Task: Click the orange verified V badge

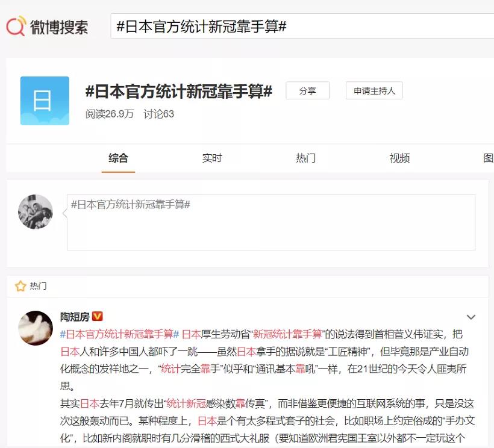Action: tap(98, 316)
